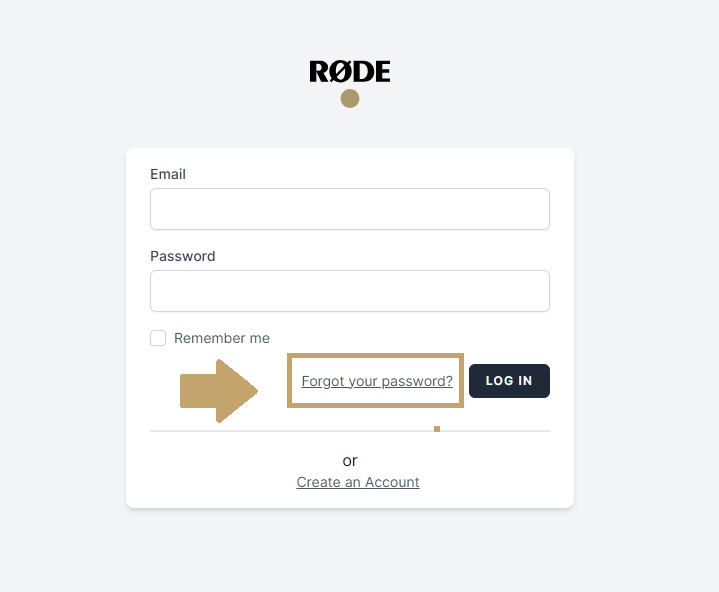Click the "Remember me" label text
Screen dimensions: 719x592
(222, 338)
